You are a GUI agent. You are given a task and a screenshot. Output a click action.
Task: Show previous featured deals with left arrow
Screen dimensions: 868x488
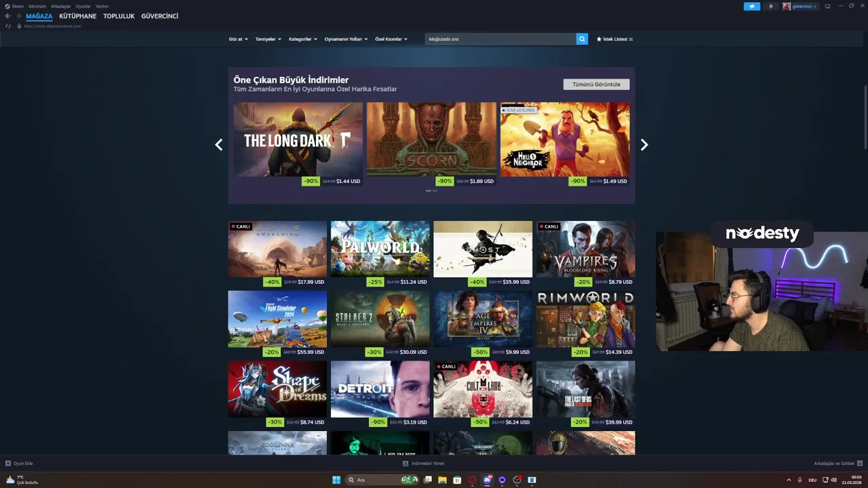point(218,144)
